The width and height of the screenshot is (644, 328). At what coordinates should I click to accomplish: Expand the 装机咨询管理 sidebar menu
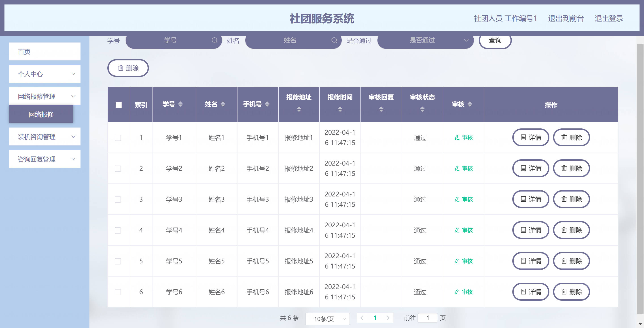coord(45,137)
